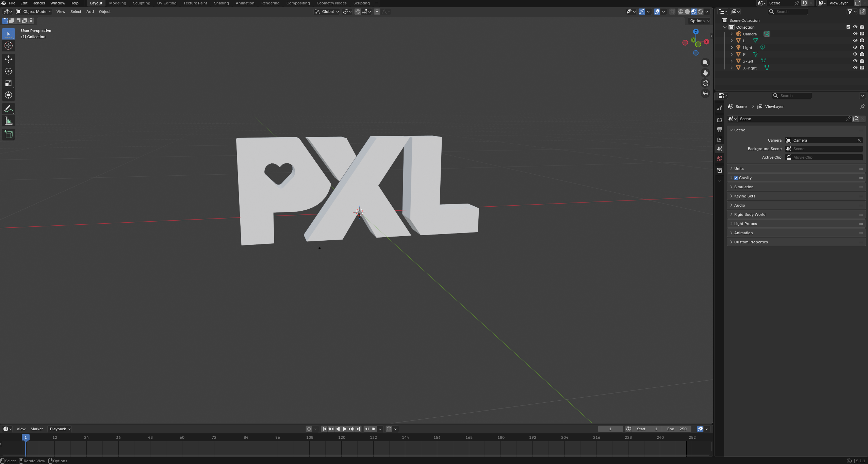Open viewport Options dropdown
The height and width of the screenshot is (464, 868).
(699, 21)
